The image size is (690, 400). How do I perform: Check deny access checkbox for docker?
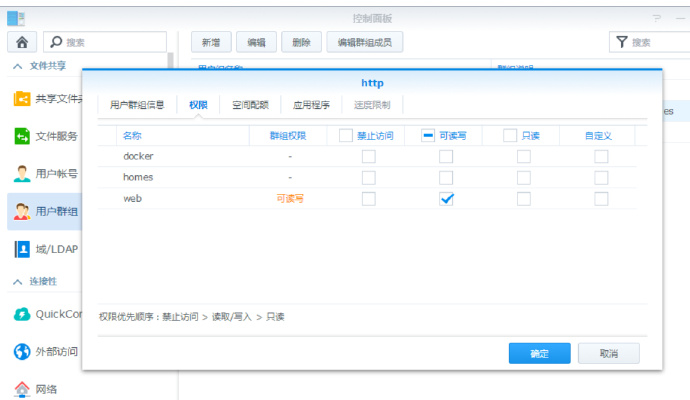(x=368, y=157)
